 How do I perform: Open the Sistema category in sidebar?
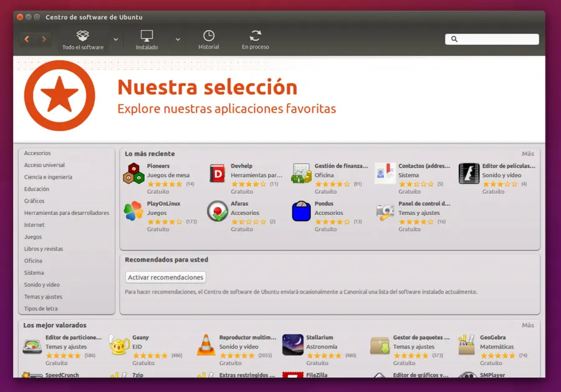point(34,273)
